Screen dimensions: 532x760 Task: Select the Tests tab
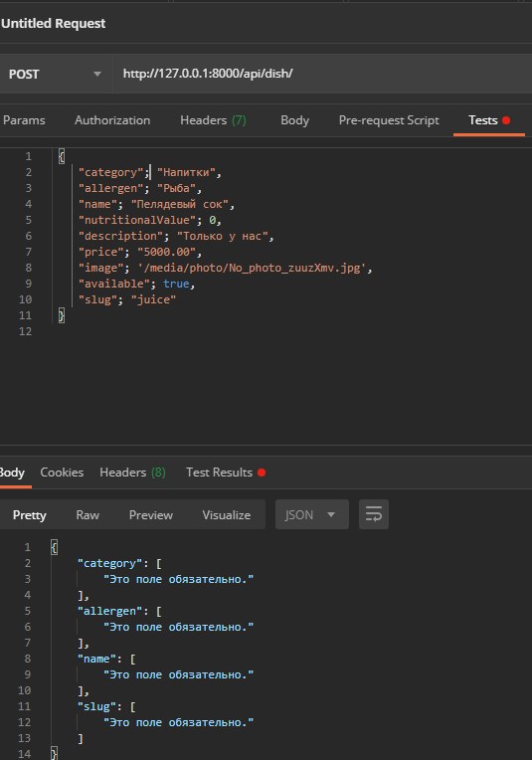(x=489, y=120)
